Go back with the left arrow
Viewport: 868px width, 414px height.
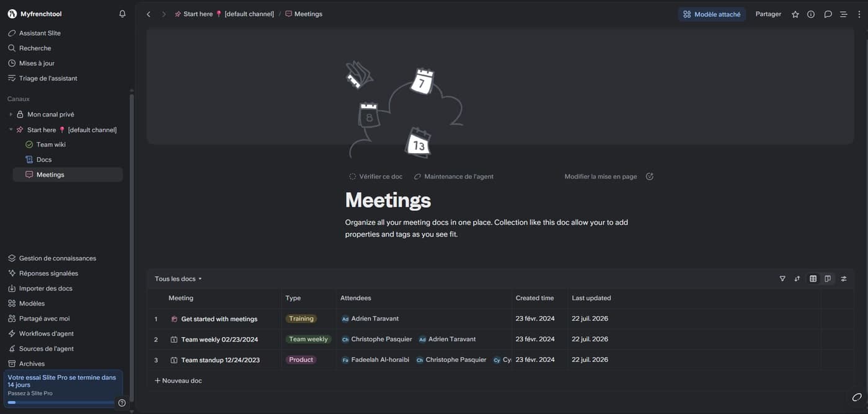click(x=148, y=14)
